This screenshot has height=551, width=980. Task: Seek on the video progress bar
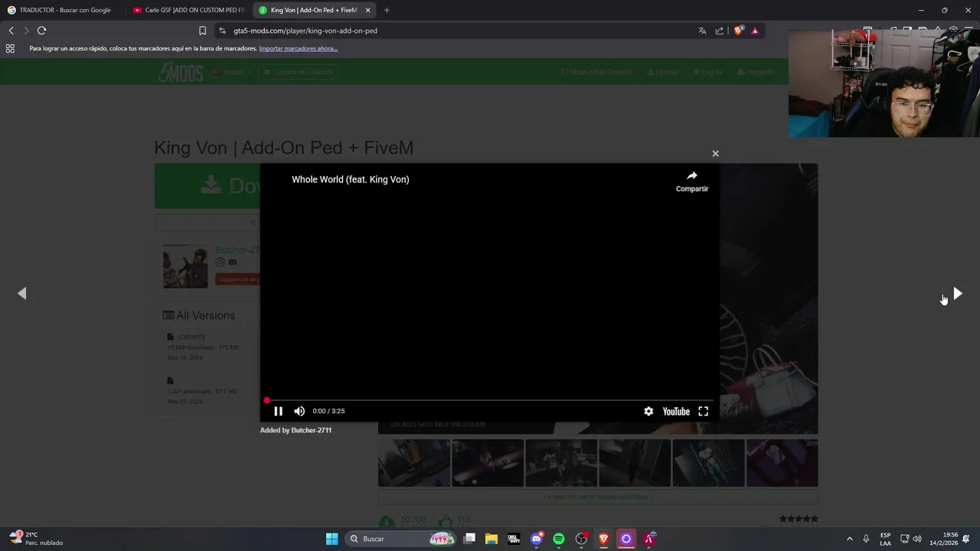489,400
